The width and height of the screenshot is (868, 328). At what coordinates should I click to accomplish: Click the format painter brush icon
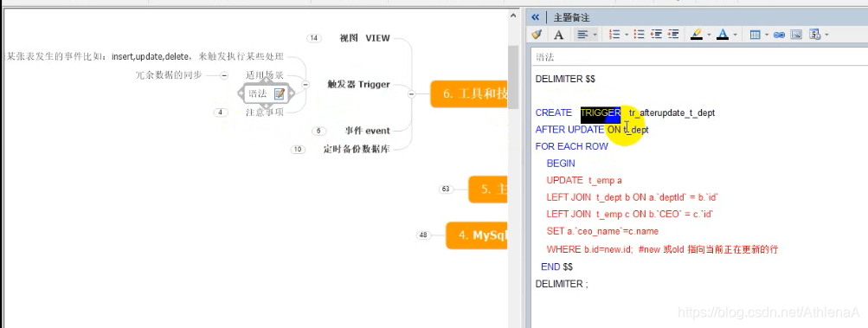coord(537,35)
